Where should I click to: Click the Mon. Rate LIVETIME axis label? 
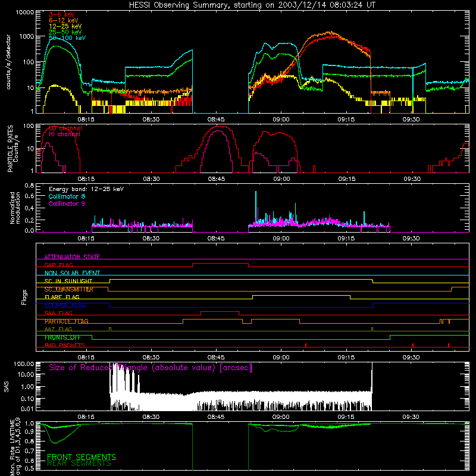pos(12,447)
